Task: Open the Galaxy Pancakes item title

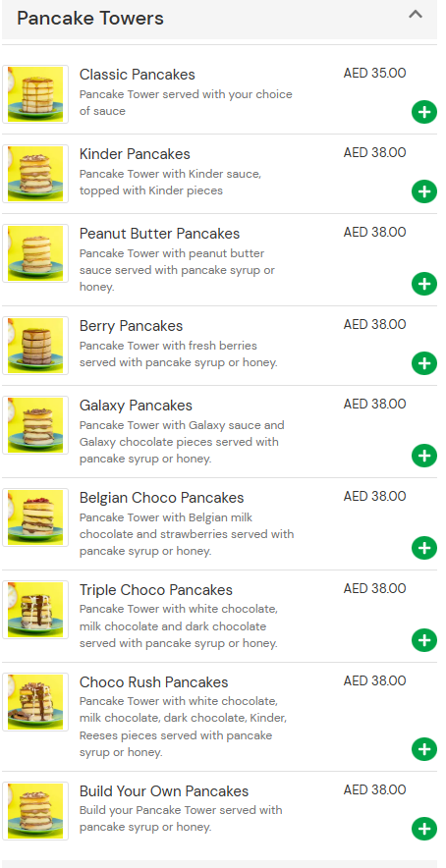Action: pyautogui.click(x=136, y=406)
